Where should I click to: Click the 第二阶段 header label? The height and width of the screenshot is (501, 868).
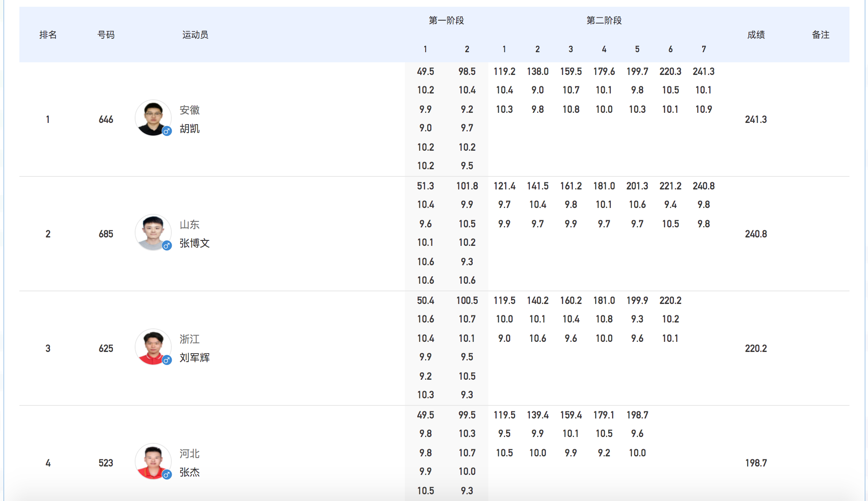click(x=604, y=21)
